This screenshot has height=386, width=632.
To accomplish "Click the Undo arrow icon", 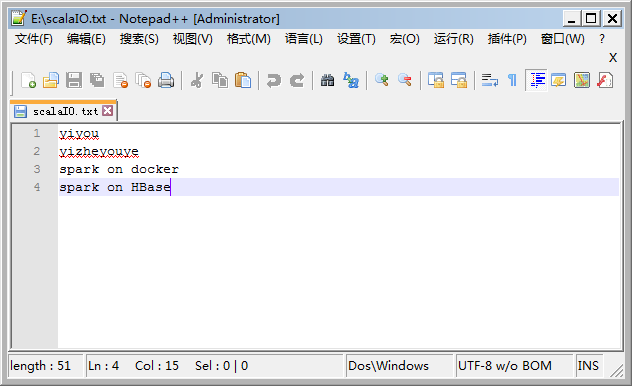I will click(x=274, y=80).
